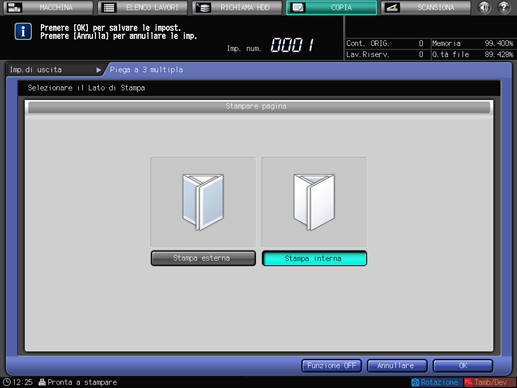Click the accessibility sound icon

tap(484, 7)
